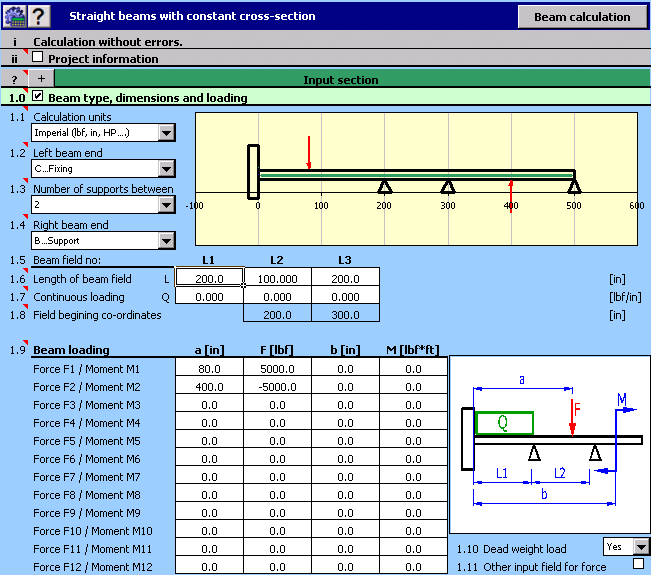The height and width of the screenshot is (575, 651).
Task: Click the red downward force arrow on chart
Action: (x=310, y=153)
